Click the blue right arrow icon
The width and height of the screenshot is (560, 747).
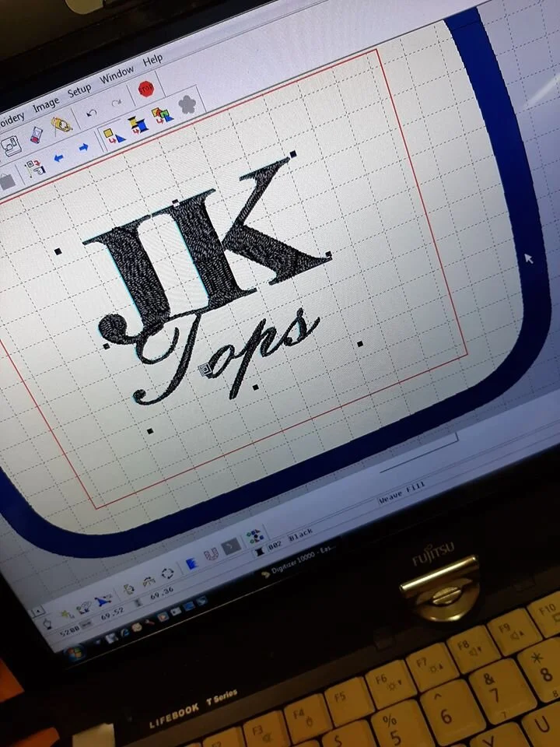tap(84, 147)
